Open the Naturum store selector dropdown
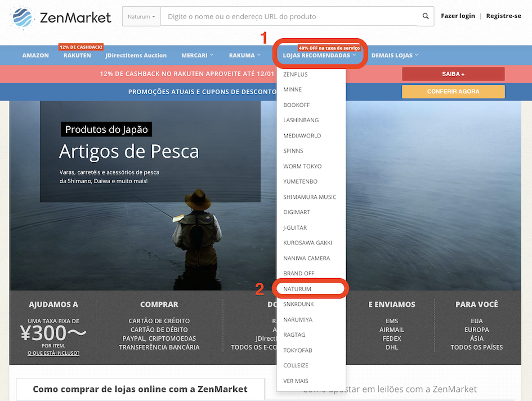Viewport: 532px width, 401px height. (x=141, y=16)
